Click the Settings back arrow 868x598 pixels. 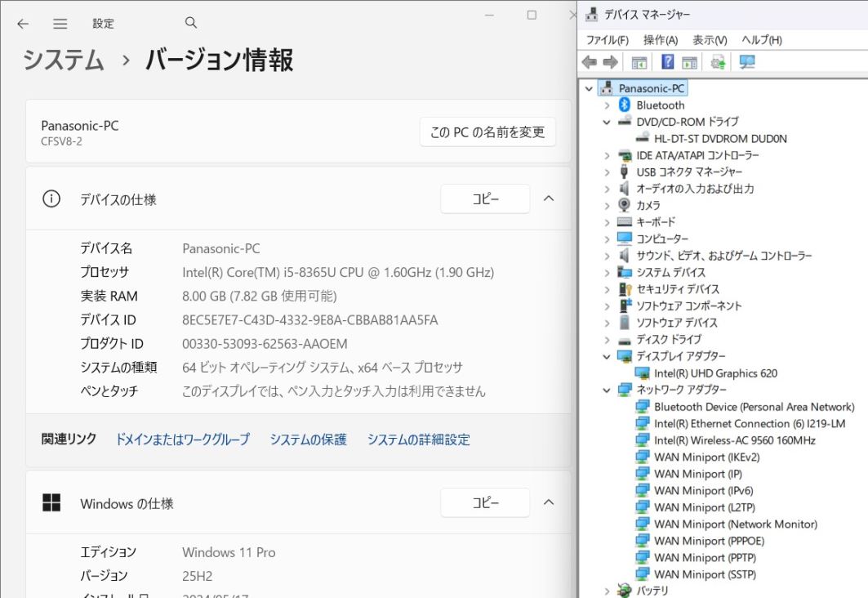point(23,24)
